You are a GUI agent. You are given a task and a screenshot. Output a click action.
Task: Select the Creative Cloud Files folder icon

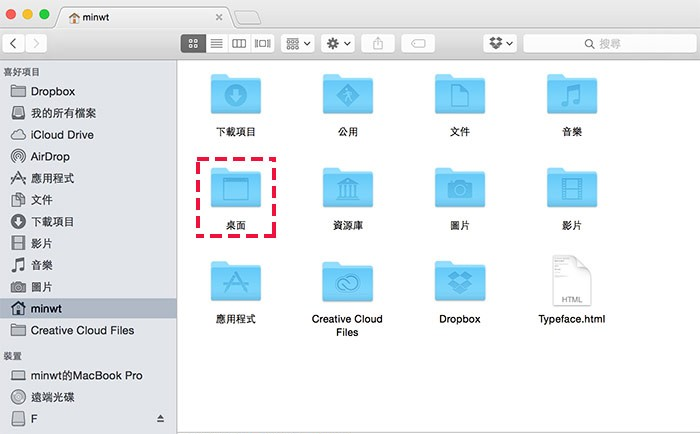pyautogui.click(x=348, y=282)
